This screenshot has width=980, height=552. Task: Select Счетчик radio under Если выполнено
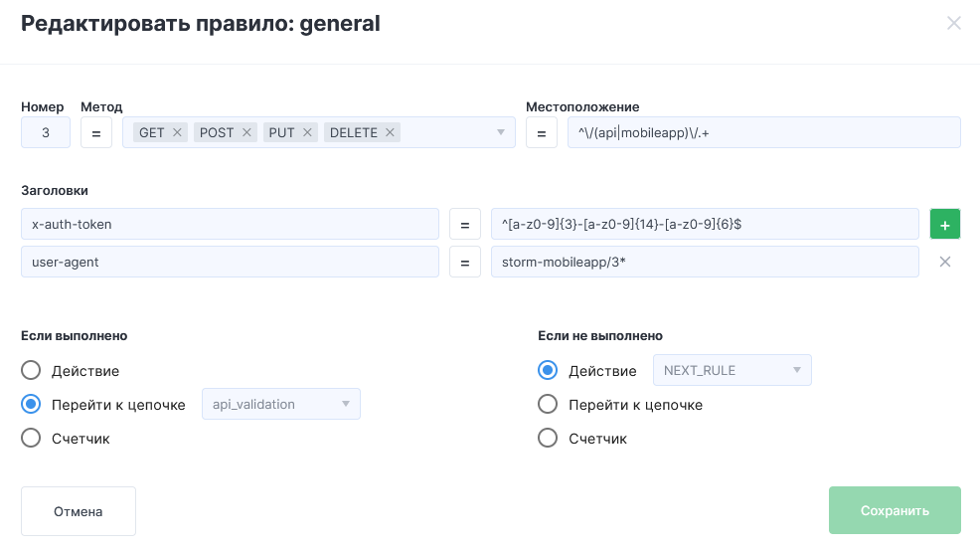point(31,439)
